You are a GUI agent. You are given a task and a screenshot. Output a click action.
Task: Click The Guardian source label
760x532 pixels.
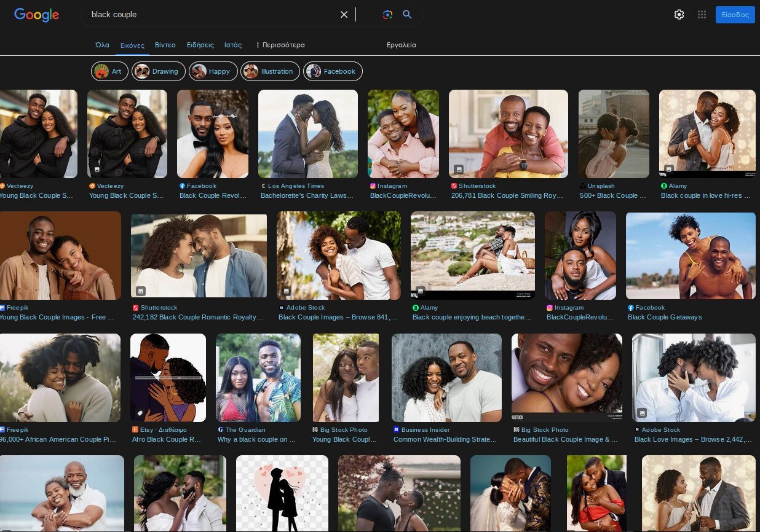click(245, 429)
